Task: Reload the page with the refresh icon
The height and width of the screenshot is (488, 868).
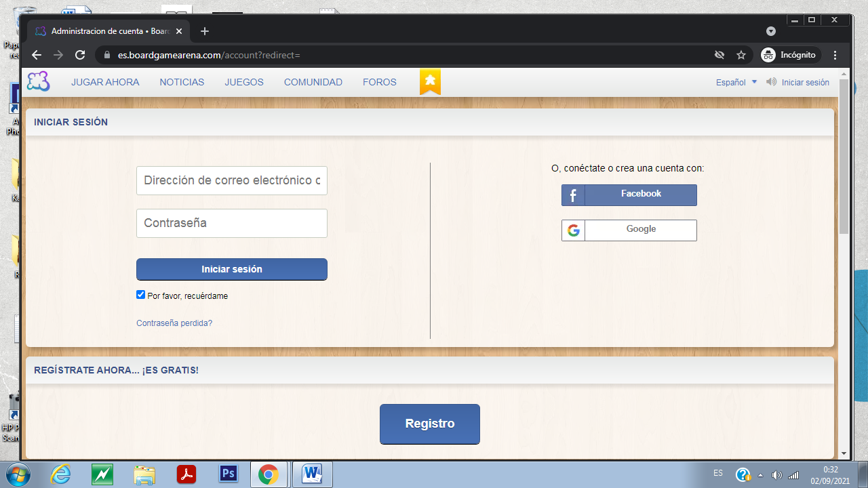Action: pyautogui.click(x=80, y=55)
